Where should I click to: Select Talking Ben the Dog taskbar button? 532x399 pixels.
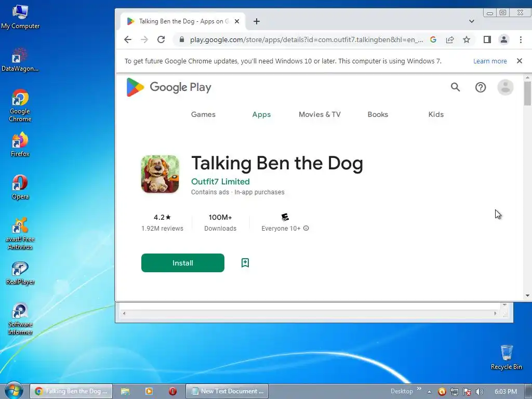[x=71, y=391]
